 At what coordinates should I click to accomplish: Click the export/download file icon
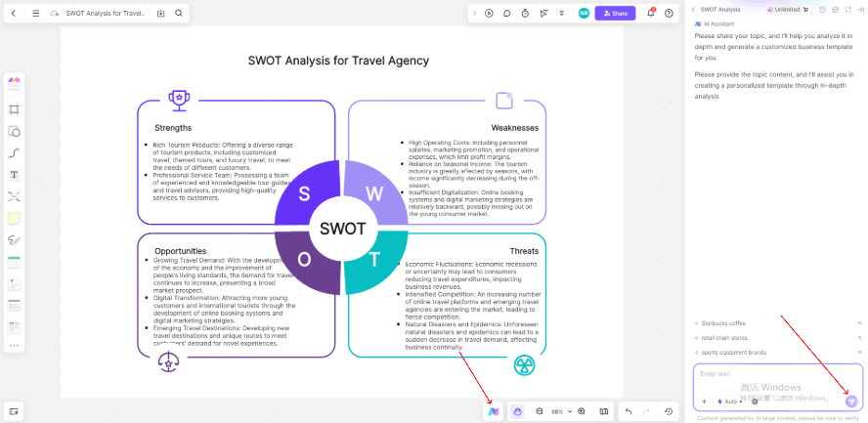click(160, 14)
